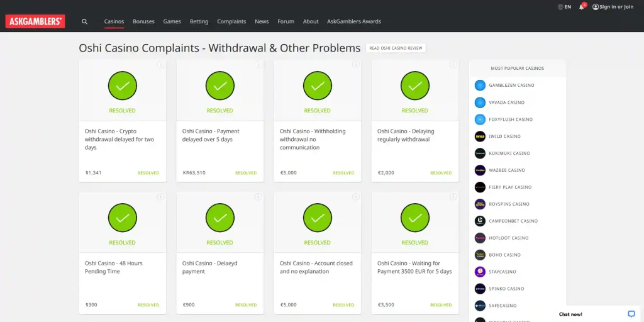Click the Kukimuki Casino logo icon
The image size is (644, 322).
(x=480, y=153)
